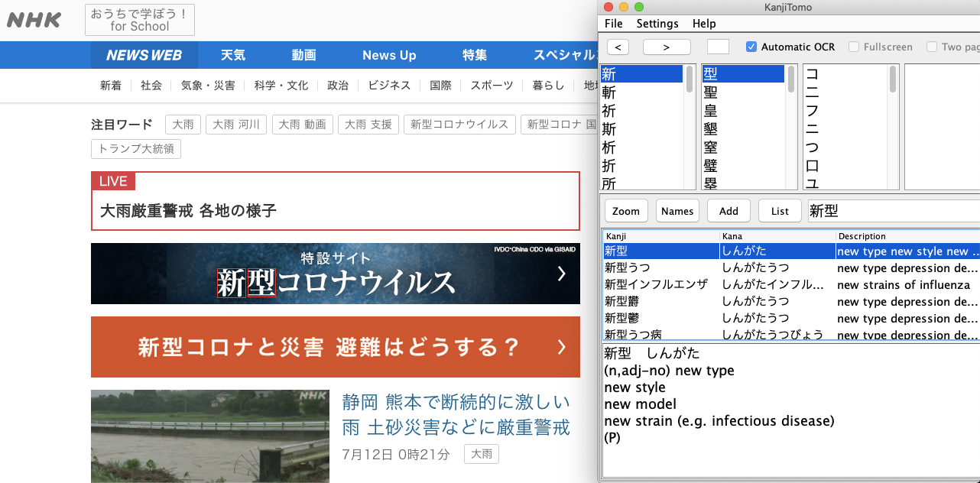Go to the 科学・文化 category
Screen dimensions: 980x483
pos(281,86)
